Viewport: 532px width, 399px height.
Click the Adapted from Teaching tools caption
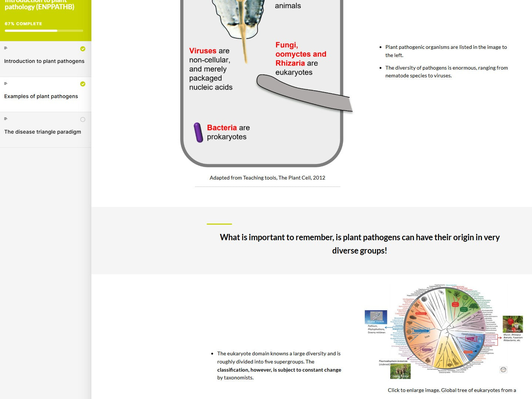[x=267, y=178]
